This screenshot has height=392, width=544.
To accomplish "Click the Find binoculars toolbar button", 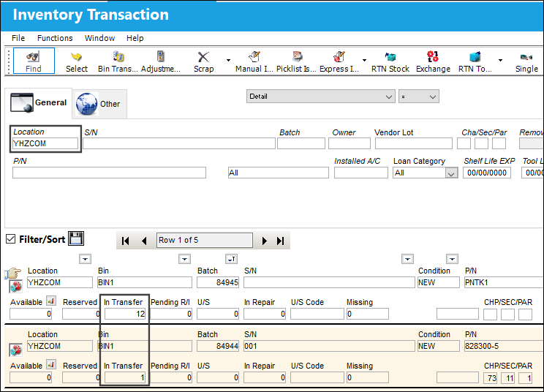I will tap(34, 61).
